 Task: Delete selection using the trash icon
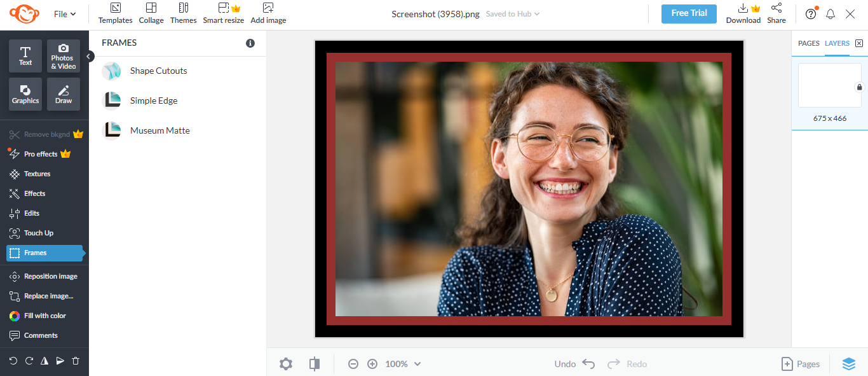click(76, 360)
